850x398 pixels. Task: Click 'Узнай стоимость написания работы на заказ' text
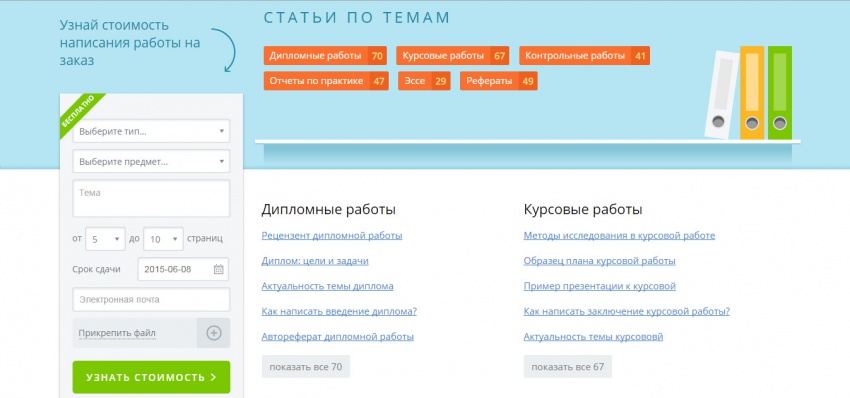point(130,43)
